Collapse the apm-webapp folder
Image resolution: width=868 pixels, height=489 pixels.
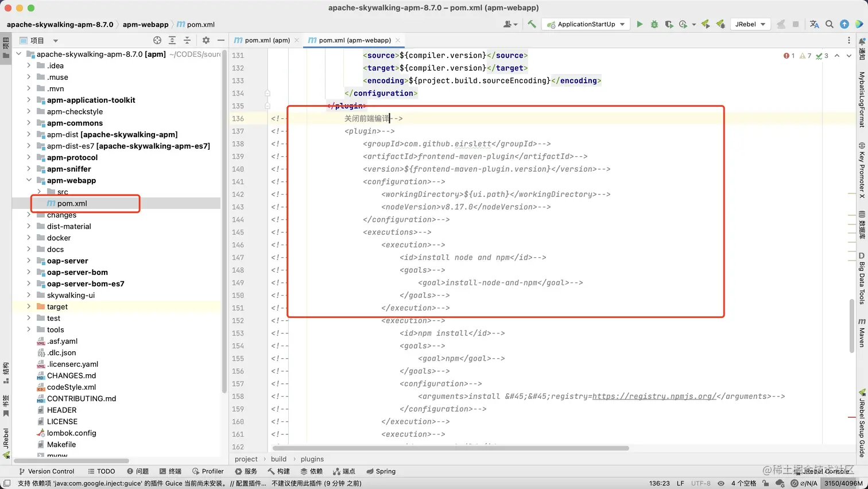point(29,180)
